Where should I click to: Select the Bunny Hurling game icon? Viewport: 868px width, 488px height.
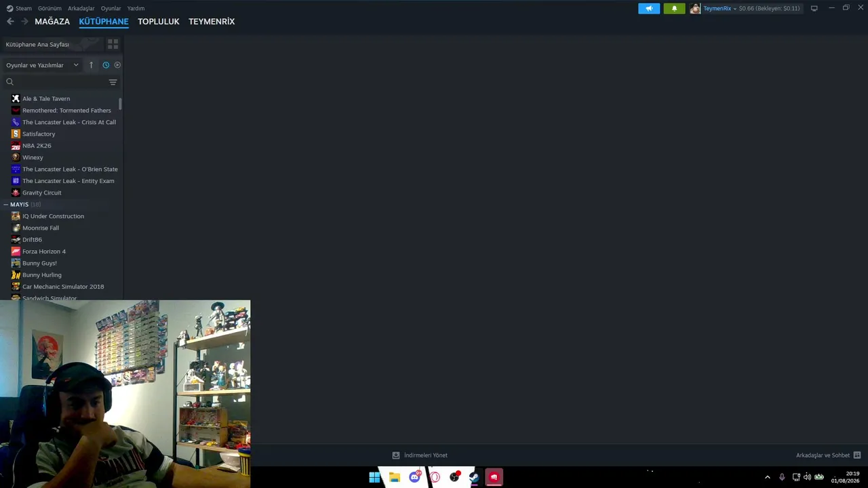tap(16, 275)
